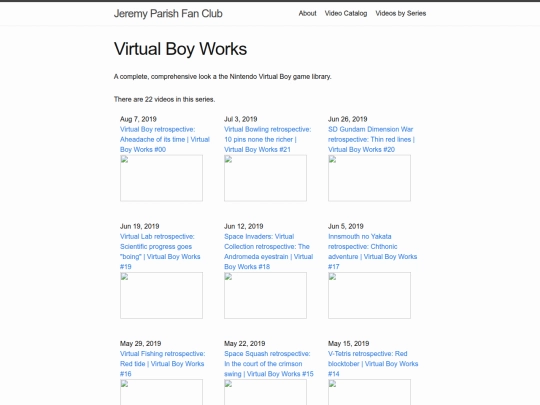Image resolution: width=540 pixels, height=405 pixels.
Task: Open the Video Catalog page
Action: click(346, 13)
